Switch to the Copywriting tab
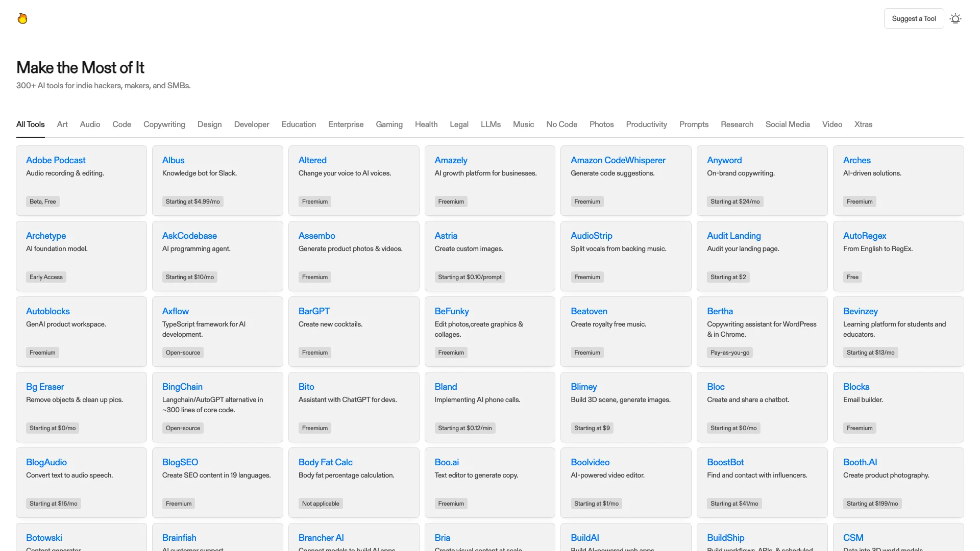980x551 pixels. (164, 124)
